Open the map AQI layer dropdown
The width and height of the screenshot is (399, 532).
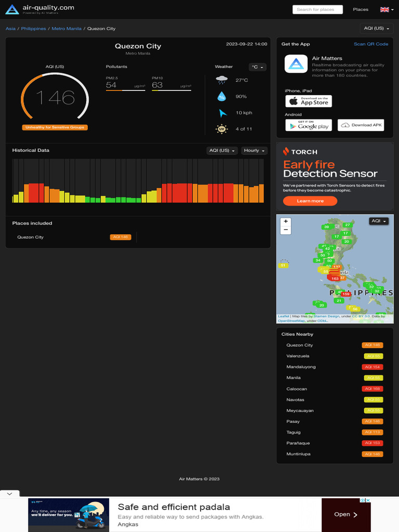(379, 221)
